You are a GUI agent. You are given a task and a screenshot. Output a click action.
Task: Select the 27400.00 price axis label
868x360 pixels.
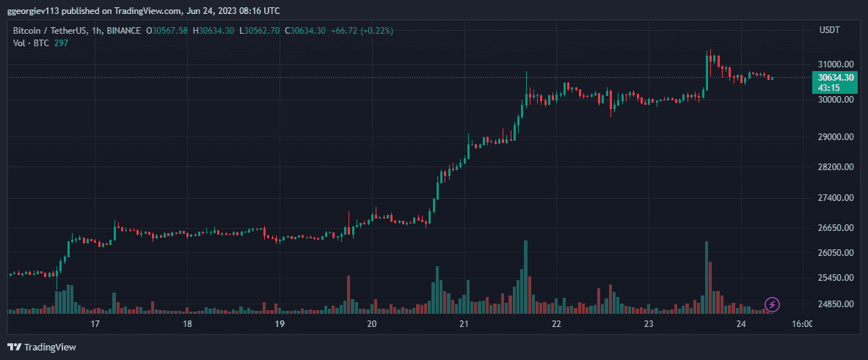(x=836, y=198)
